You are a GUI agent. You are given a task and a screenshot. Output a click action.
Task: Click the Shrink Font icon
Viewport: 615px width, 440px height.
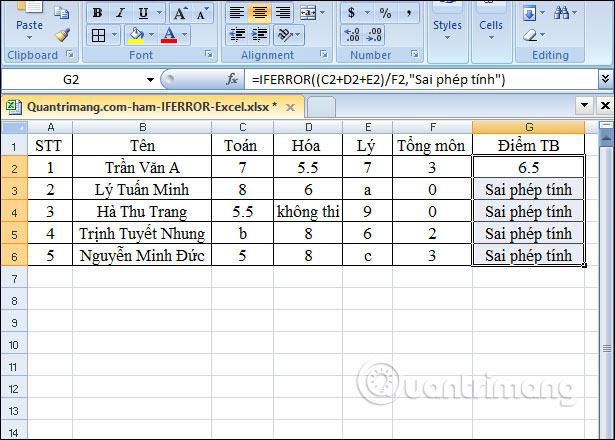[203, 13]
